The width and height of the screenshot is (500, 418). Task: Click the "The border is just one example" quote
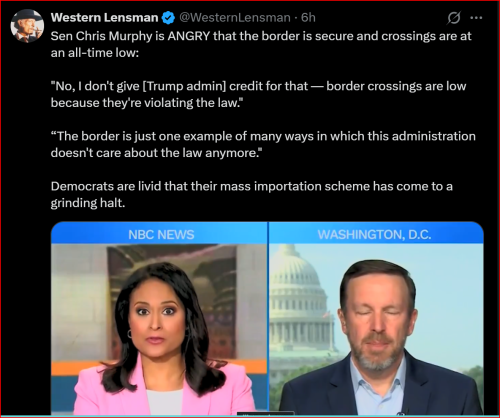263,144
